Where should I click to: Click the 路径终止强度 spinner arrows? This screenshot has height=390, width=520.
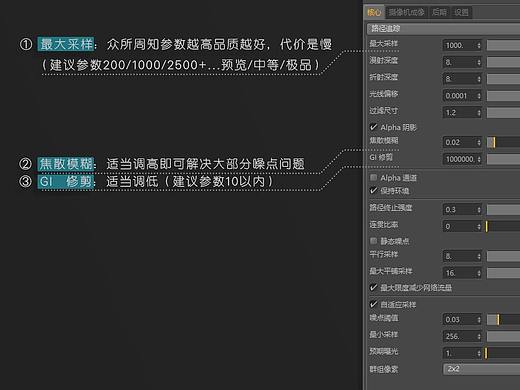click(x=479, y=210)
